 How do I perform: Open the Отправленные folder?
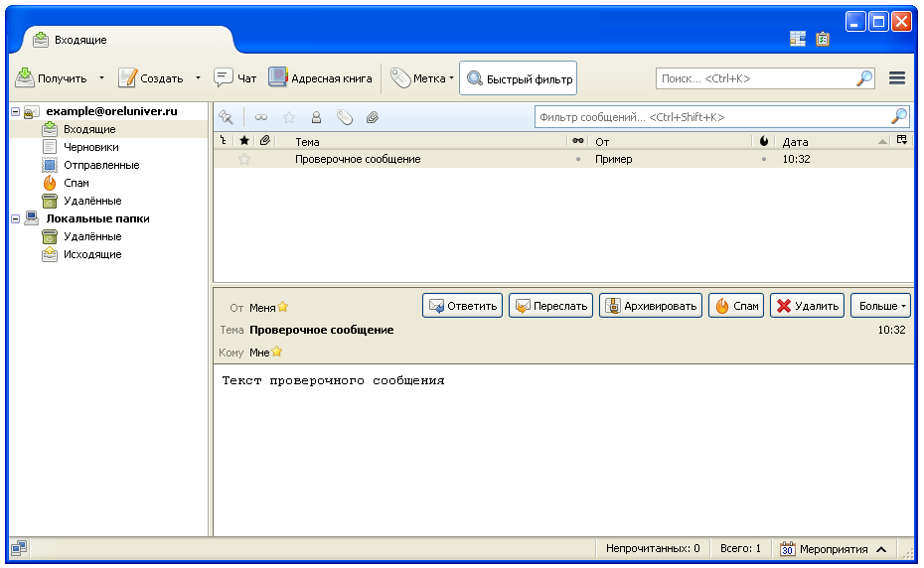[x=100, y=165]
